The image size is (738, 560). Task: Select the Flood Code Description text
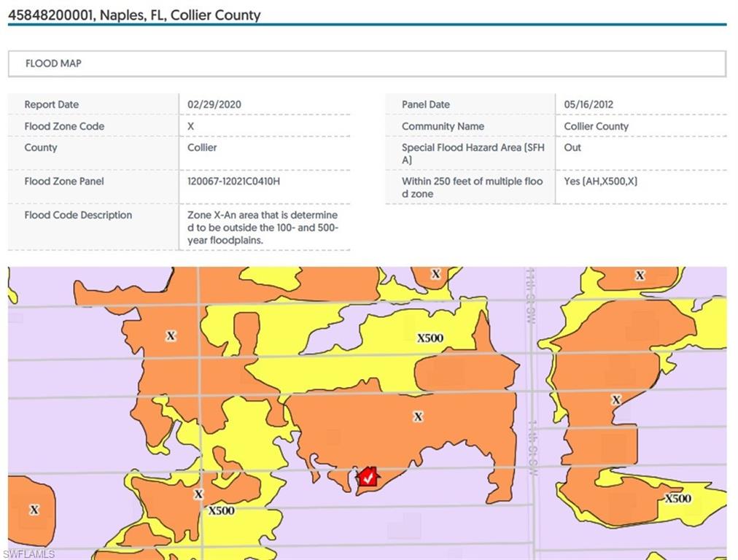click(x=263, y=227)
